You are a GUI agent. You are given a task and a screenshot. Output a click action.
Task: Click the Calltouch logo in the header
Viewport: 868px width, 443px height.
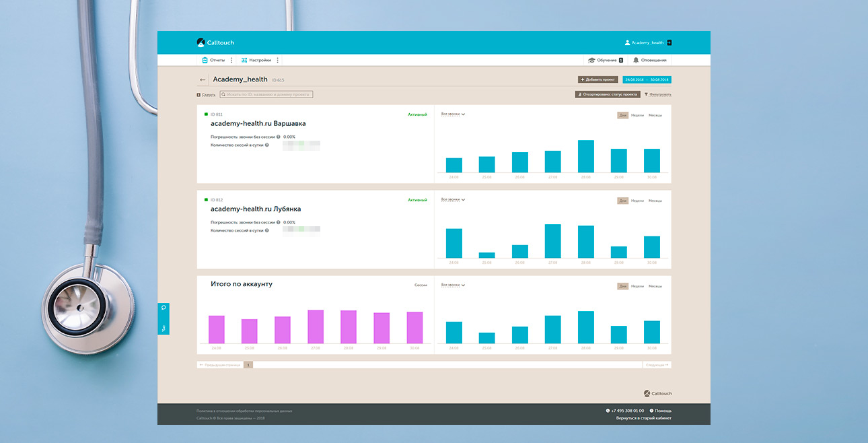[215, 42]
